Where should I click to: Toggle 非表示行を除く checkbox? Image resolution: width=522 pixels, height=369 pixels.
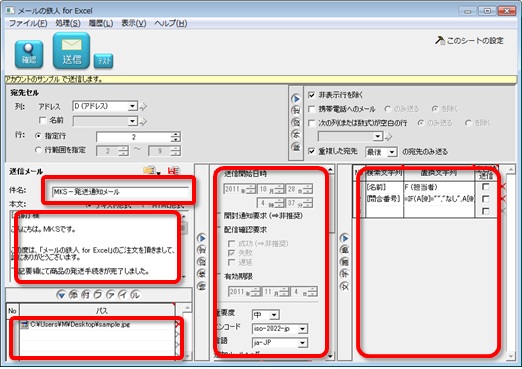[x=312, y=95]
